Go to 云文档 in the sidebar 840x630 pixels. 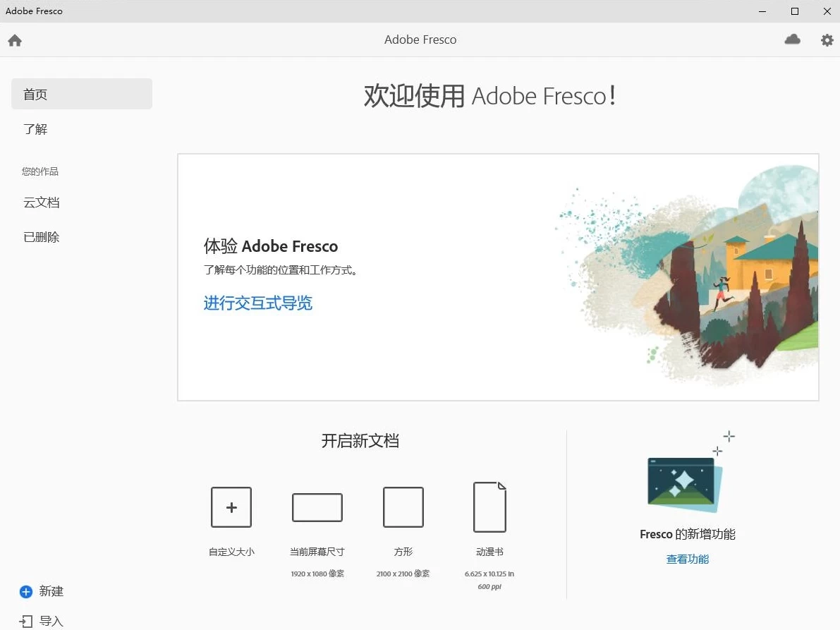coord(42,202)
